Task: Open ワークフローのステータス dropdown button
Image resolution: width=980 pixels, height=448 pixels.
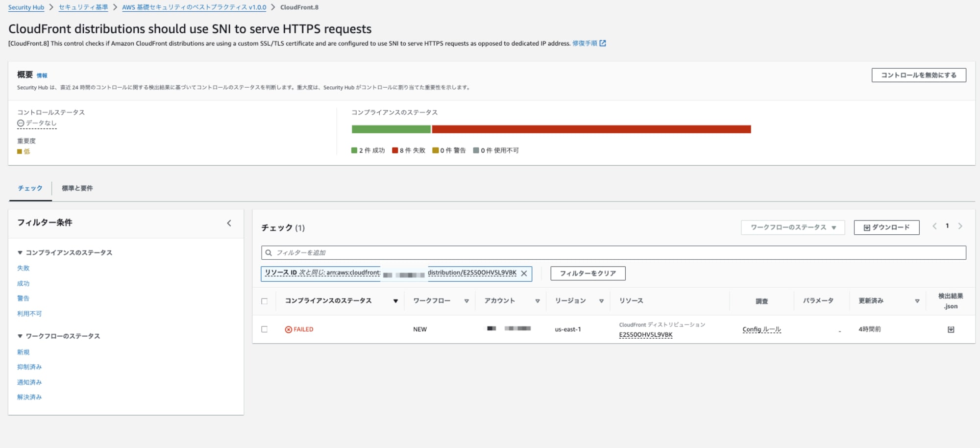Action: (x=793, y=227)
